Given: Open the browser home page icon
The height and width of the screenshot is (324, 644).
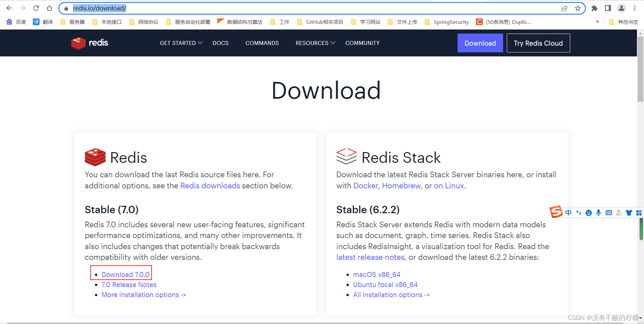Looking at the screenshot, I should point(49,8).
